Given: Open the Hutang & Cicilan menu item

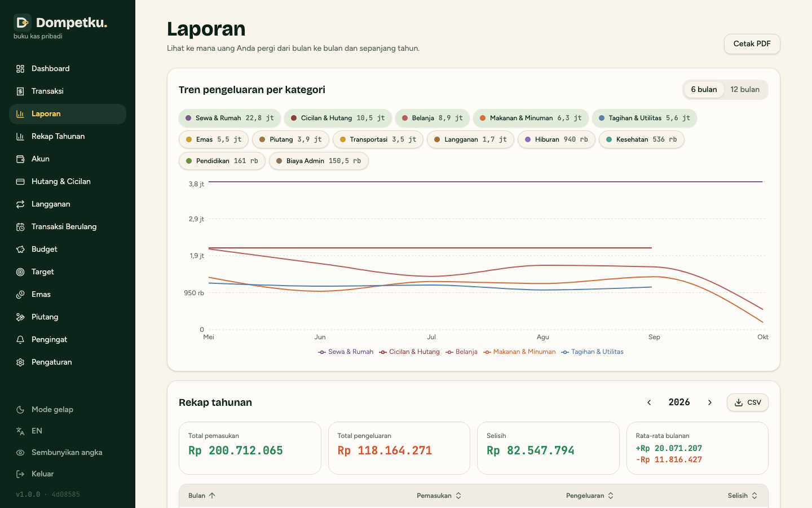Looking at the screenshot, I should (68, 182).
